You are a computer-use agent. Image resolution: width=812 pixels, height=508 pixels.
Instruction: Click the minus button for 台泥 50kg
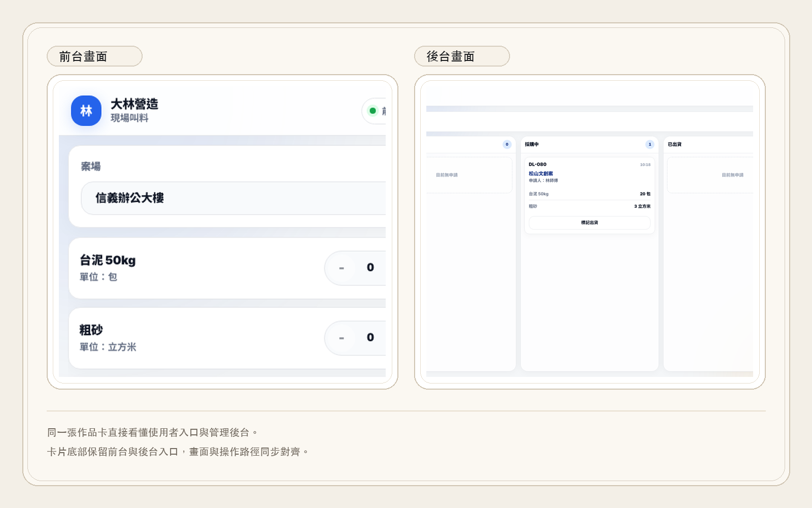(x=342, y=268)
